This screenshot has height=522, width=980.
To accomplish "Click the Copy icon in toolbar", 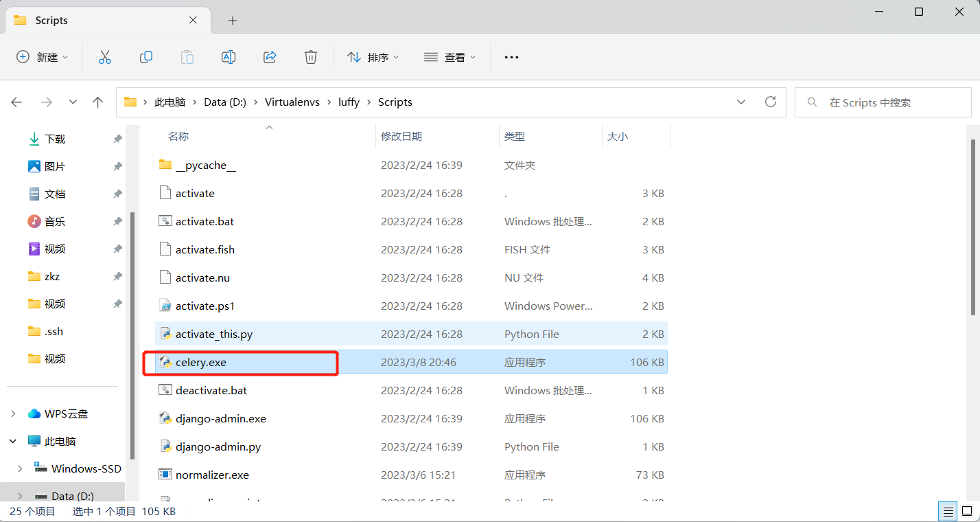I will tap(146, 57).
